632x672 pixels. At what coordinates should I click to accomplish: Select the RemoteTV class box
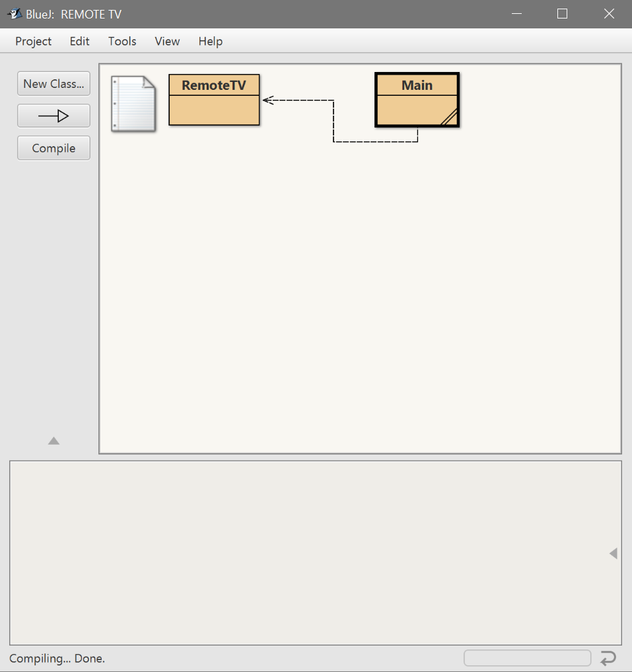click(214, 100)
